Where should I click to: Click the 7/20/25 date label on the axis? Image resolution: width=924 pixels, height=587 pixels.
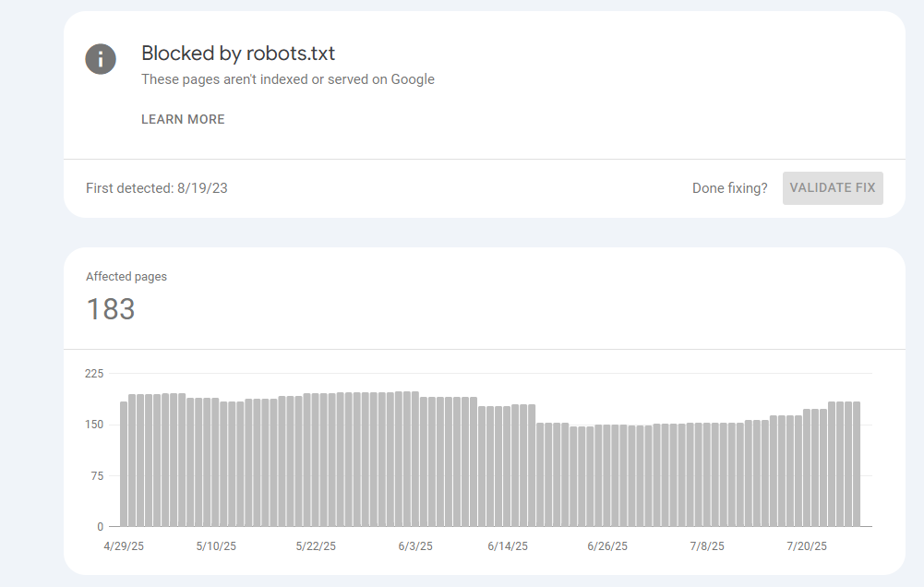pos(807,546)
